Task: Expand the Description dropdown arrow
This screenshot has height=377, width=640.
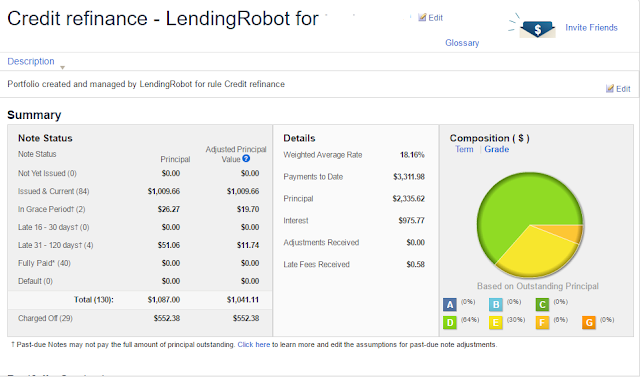Action: tap(62, 67)
